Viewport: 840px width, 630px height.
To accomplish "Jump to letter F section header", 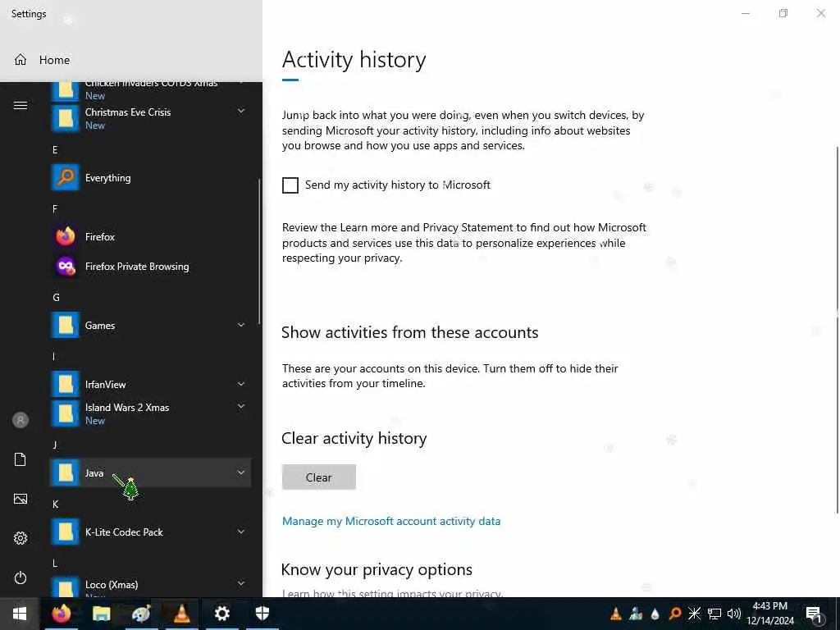I will tap(55, 209).
